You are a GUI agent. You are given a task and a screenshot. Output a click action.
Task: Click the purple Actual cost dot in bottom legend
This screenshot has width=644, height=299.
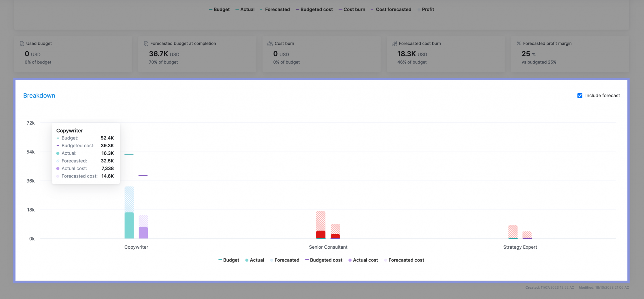350,260
